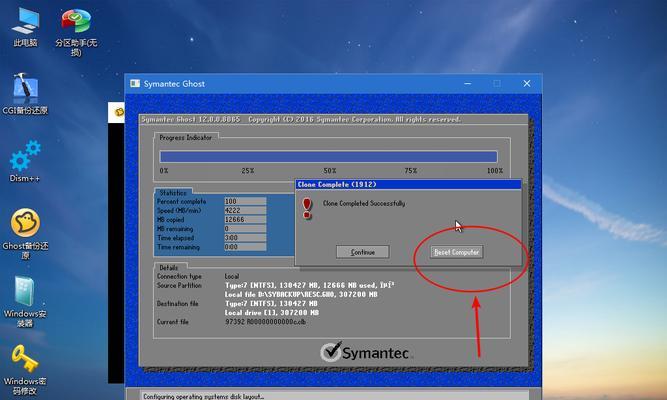Close the Symantec Ghost window

(527, 83)
